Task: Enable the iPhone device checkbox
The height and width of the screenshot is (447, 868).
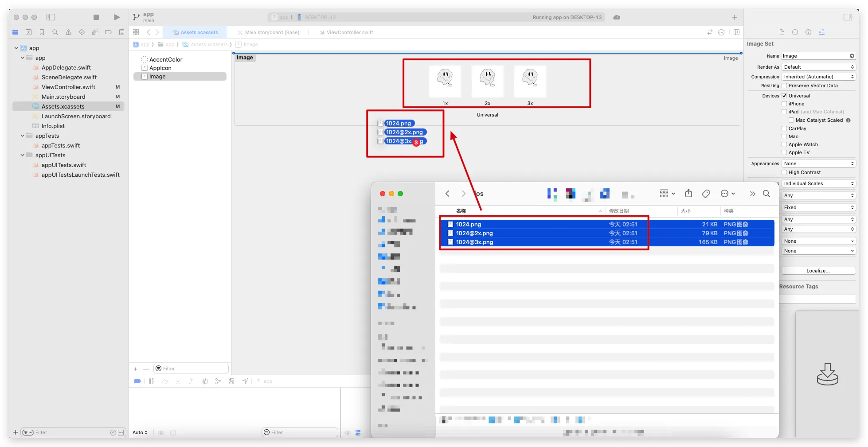Action: (x=784, y=104)
